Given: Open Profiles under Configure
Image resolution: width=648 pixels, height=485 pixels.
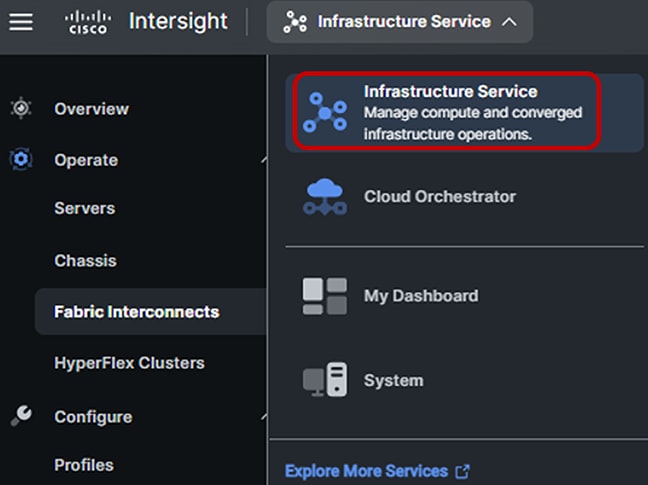Looking at the screenshot, I should 84,465.
